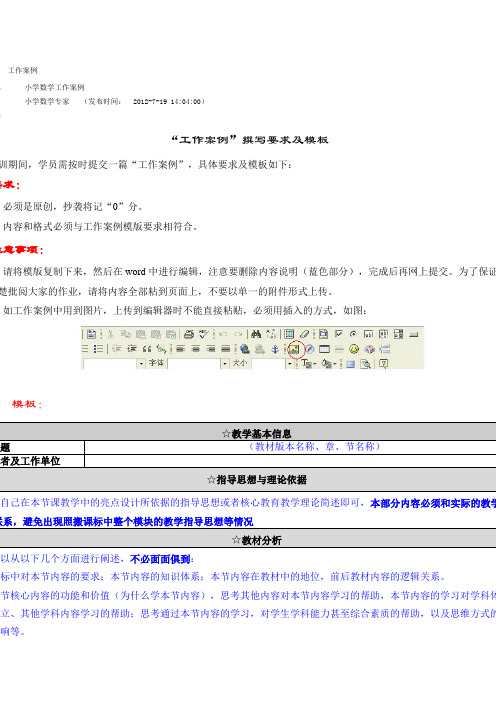Viewport: 496px width, 702px height.
Task: Click the Checkbox field icon
Action: tap(338, 334)
